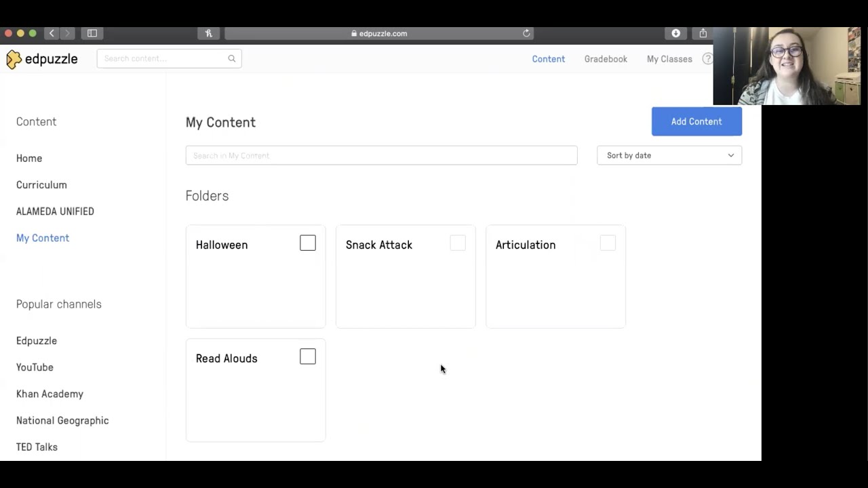This screenshot has height=488, width=868.
Task: Open the Sort by date dropdown
Action: 669,155
